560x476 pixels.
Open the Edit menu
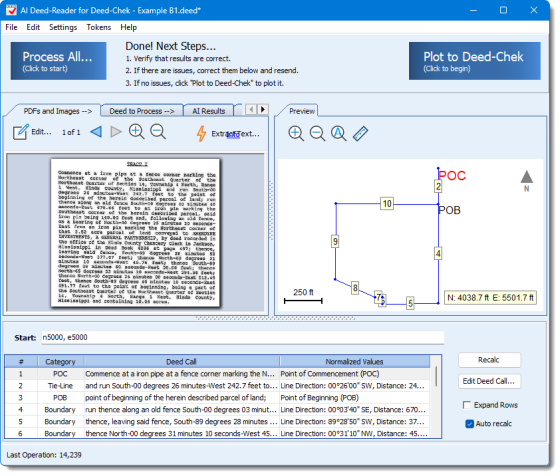[x=33, y=27]
